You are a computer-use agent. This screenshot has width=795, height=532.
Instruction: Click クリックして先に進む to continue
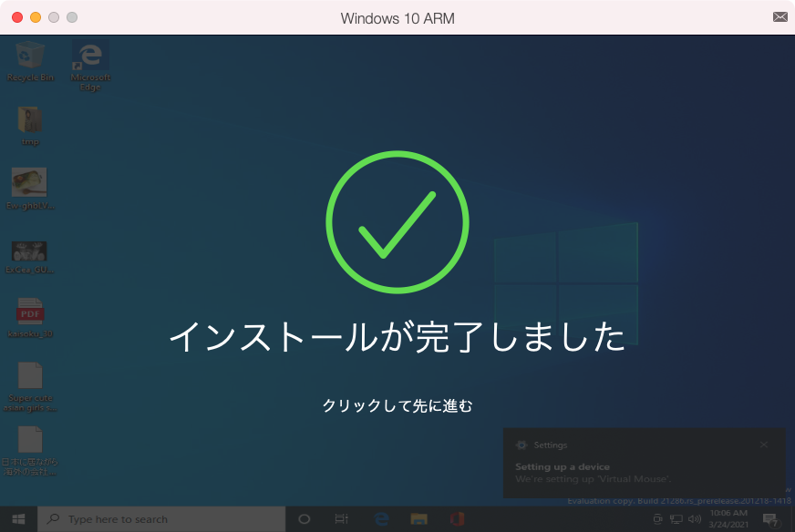tap(397, 406)
